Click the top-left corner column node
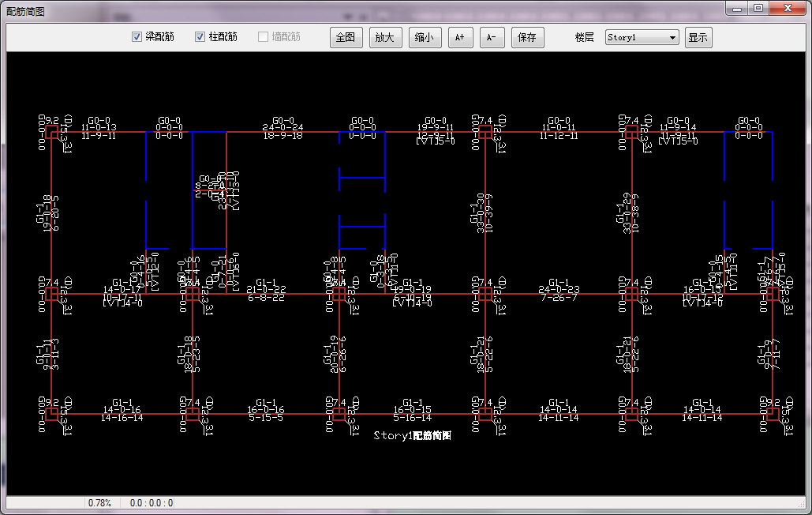Viewport: 812px width, 515px height. click(52, 132)
